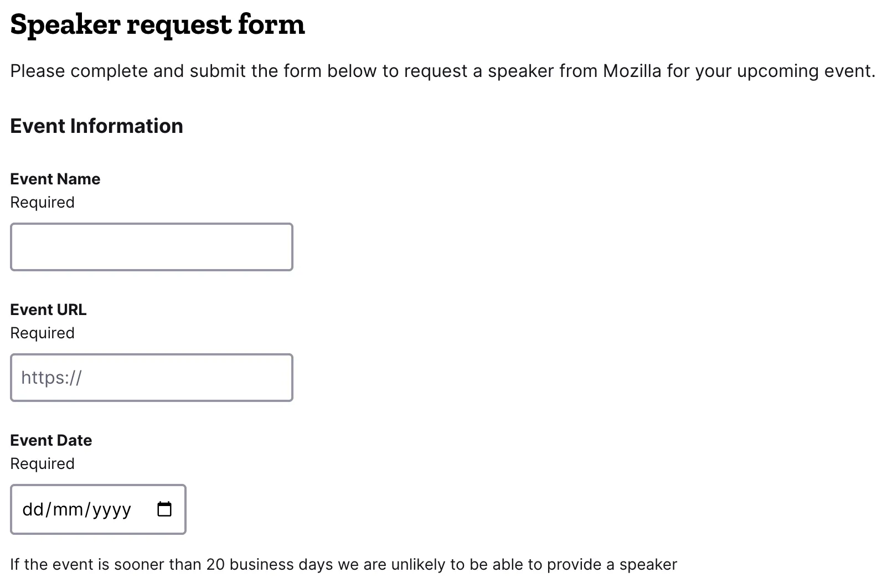
Task: Open the calendar picker in Event Date
Action: tap(164, 509)
